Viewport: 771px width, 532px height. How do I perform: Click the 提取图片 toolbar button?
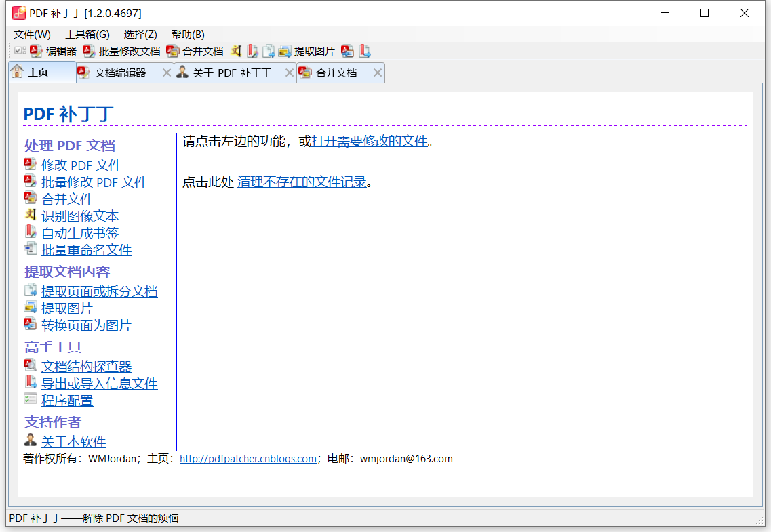click(307, 51)
